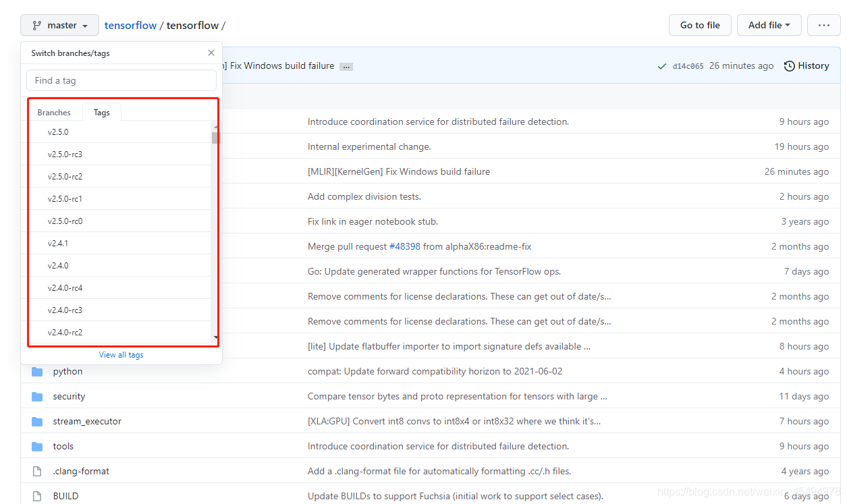The height and width of the screenshot is (504, 847).
Task: Click the tag list scroll-down arrow
Action: coord(215,337)
